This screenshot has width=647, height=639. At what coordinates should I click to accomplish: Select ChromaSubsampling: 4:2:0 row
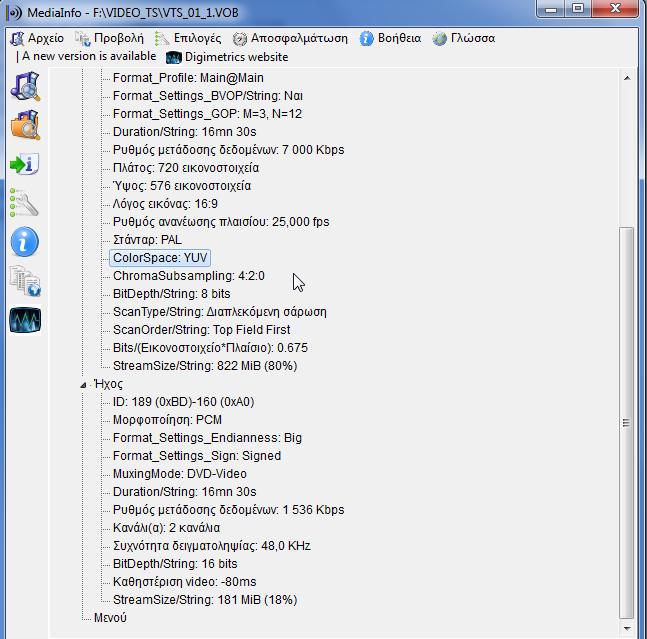189,276
